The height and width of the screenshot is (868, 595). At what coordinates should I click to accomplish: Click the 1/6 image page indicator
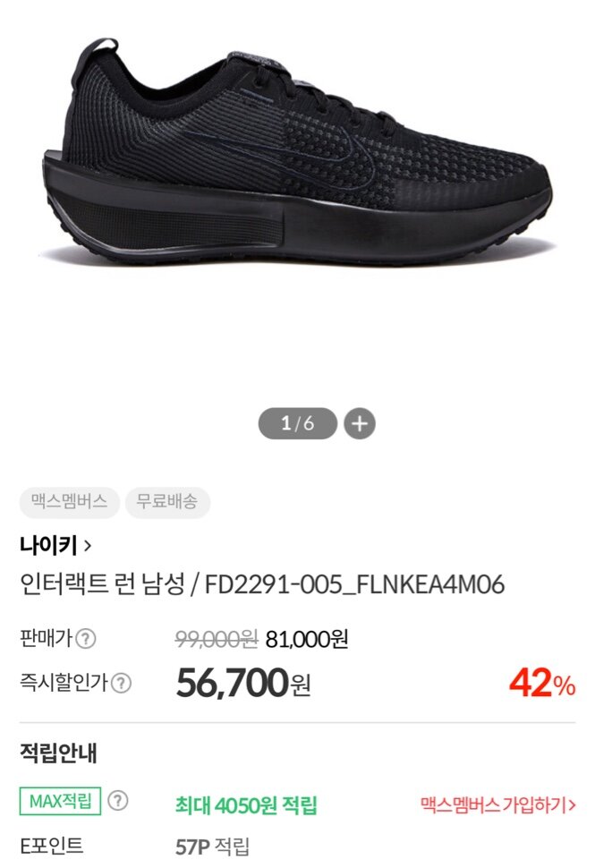tap(298, 423)
